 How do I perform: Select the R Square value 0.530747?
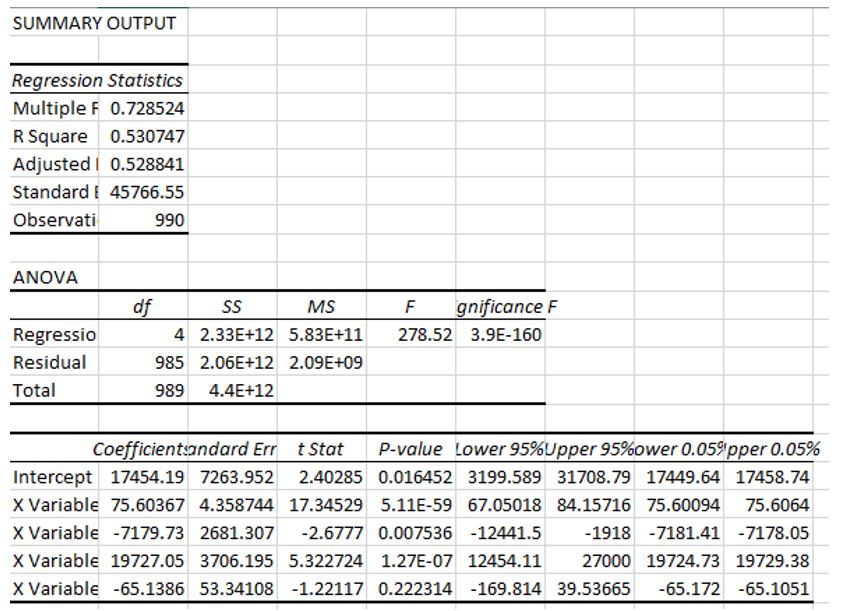pyautogui.click(x=147, y=136)
